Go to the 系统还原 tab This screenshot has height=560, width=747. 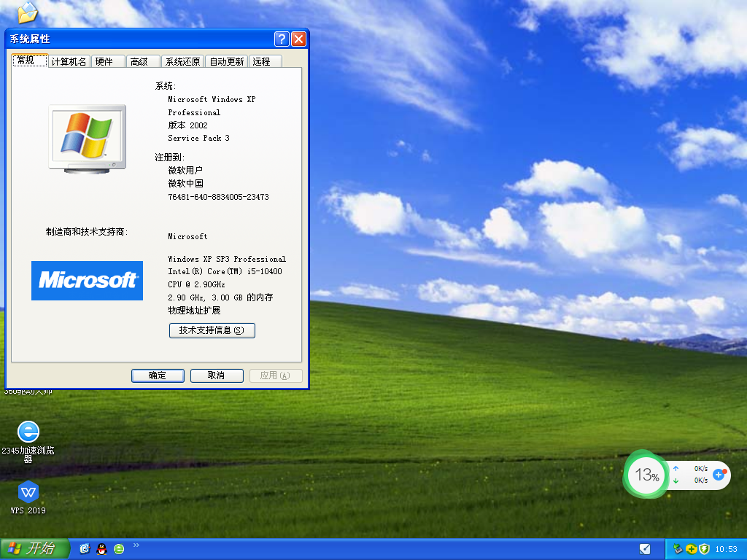tap(182, 61)
